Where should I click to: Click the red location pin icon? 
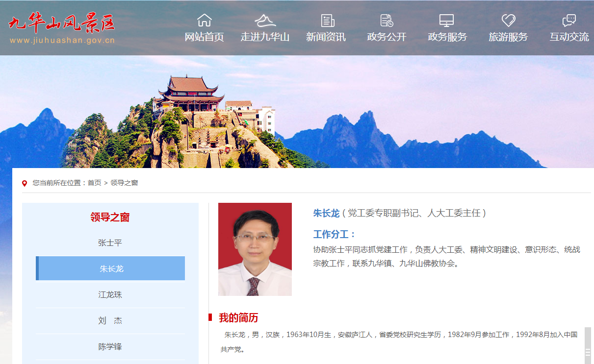pos(25,183)
